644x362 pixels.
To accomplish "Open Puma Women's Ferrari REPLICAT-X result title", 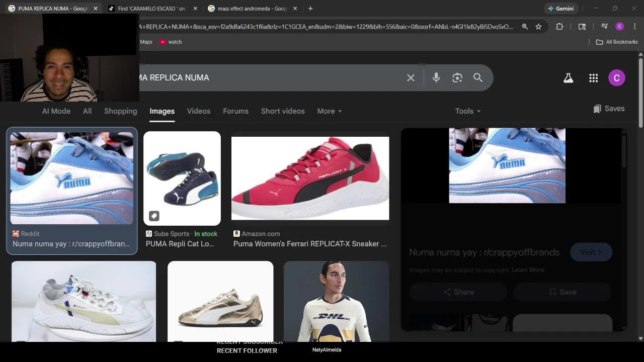I will (310, 244).
